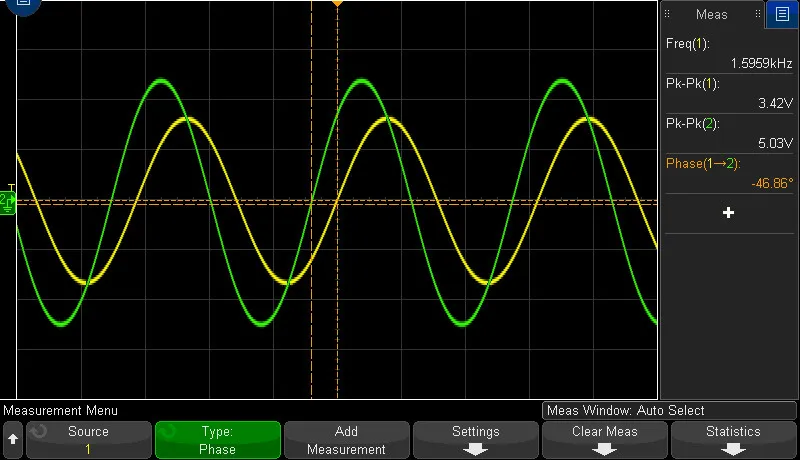Screen dimensions: 800x460
Task: Click the Measurement Menu title
Action: pos(60,411)
